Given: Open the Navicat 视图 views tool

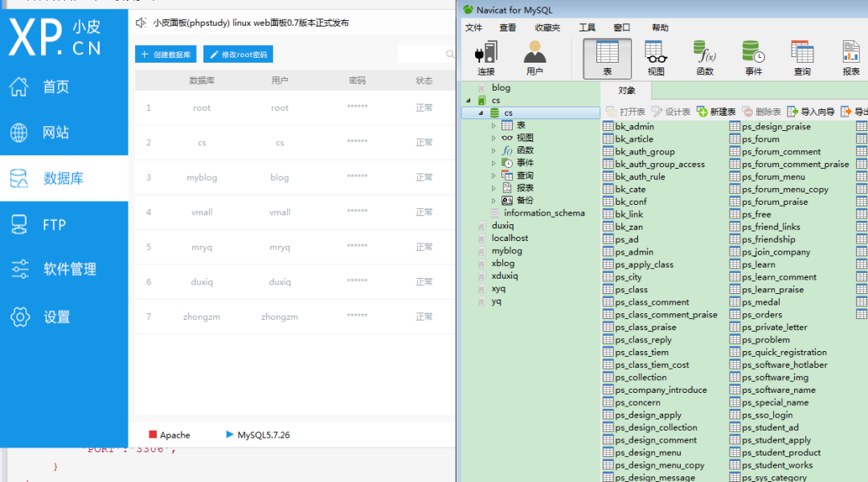Looking at the screenshot, I should pos(656,58).
